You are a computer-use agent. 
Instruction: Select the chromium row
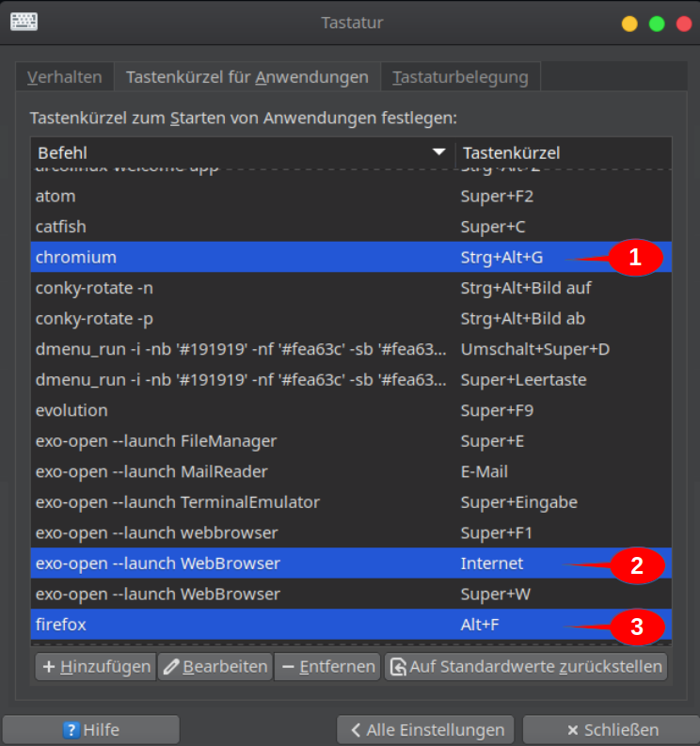click(x=351, y=257)
